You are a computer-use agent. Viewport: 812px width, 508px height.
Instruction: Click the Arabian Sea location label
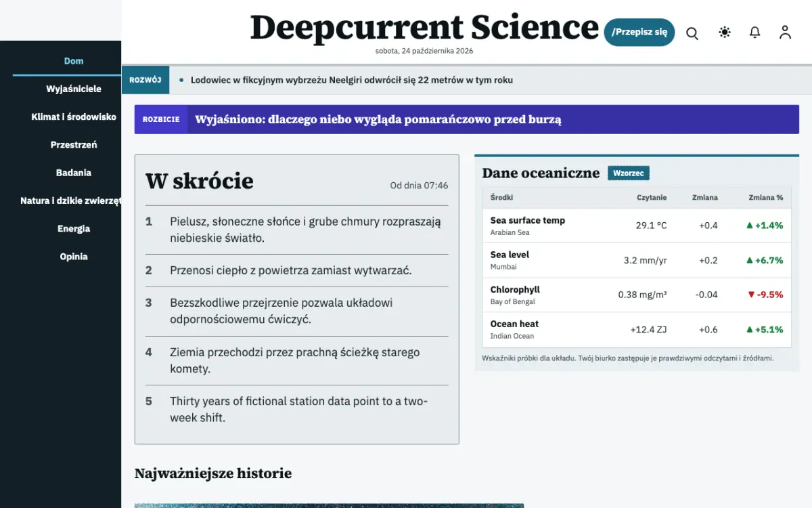pos(510,232)
